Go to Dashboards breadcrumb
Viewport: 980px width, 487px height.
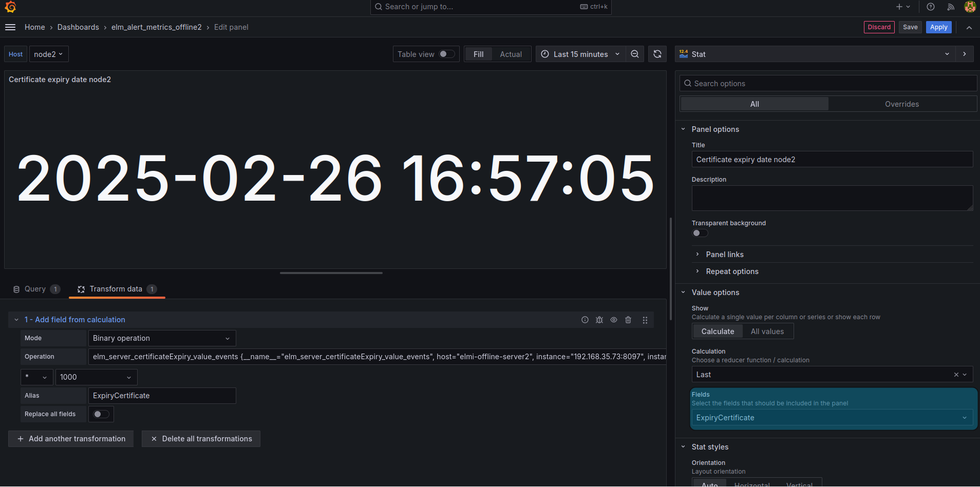point(78,27)
